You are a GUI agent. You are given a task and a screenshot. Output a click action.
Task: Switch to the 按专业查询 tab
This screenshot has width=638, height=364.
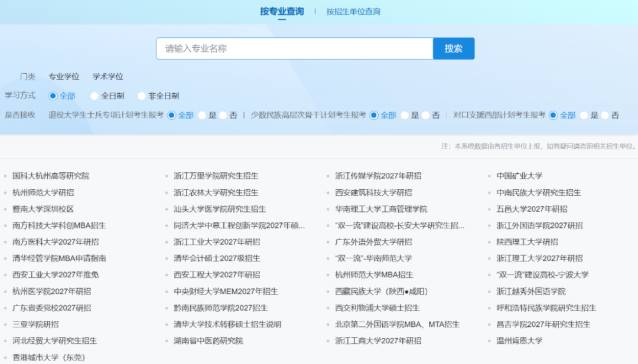[282, 11]
